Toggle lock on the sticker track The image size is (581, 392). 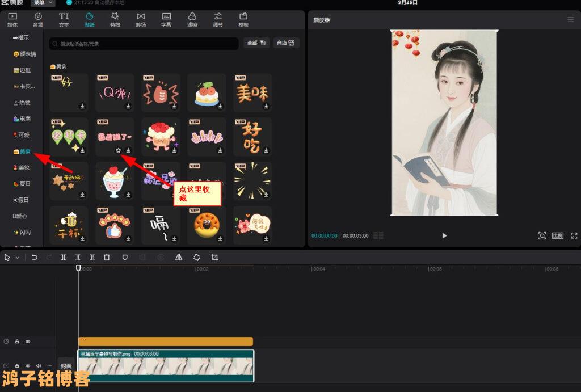click(x=17, y=342)
